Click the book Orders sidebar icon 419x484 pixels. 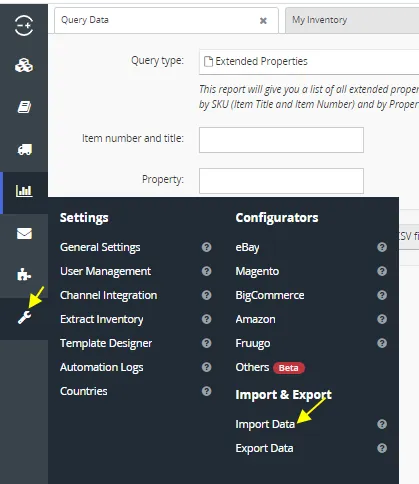[x=24, y=107]
